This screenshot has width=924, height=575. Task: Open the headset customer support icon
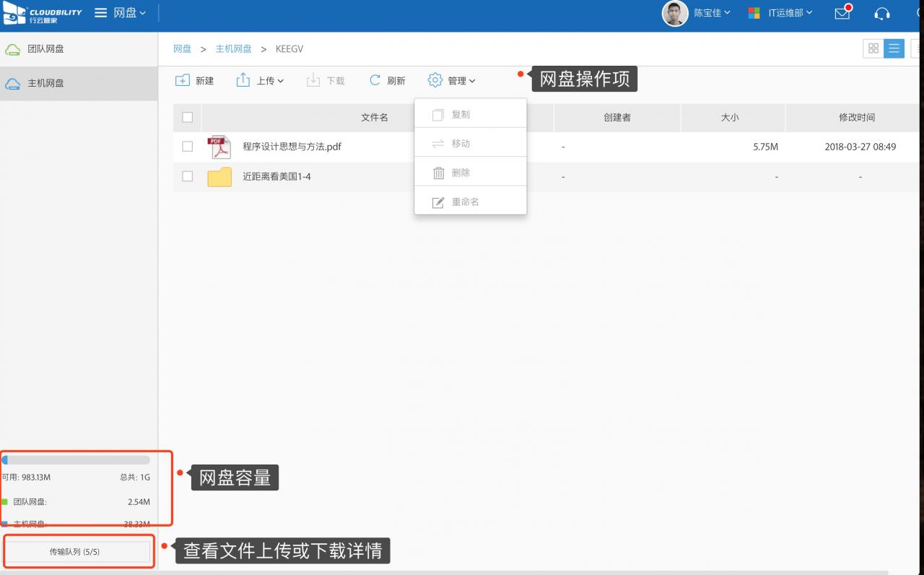coord(881,13)
